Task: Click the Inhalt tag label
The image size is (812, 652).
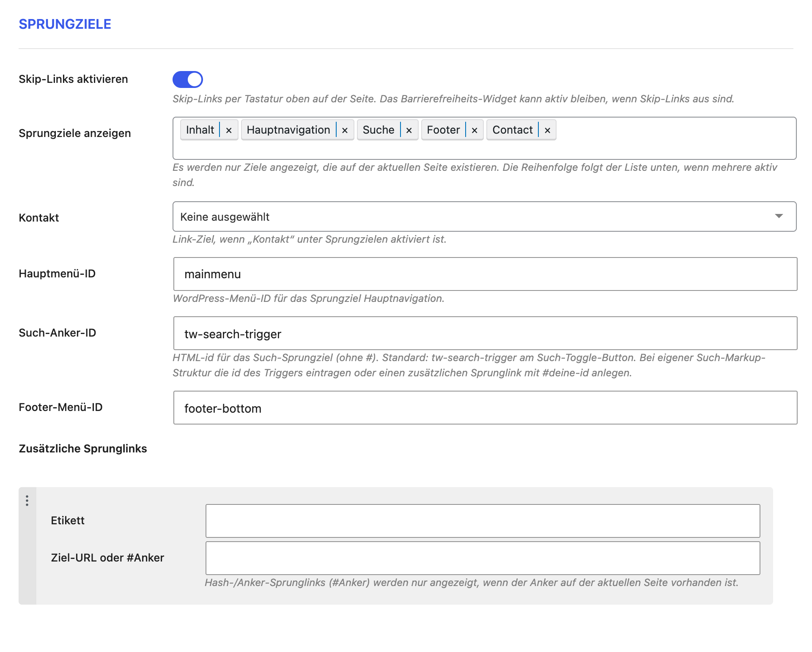Action: (200, 130)
